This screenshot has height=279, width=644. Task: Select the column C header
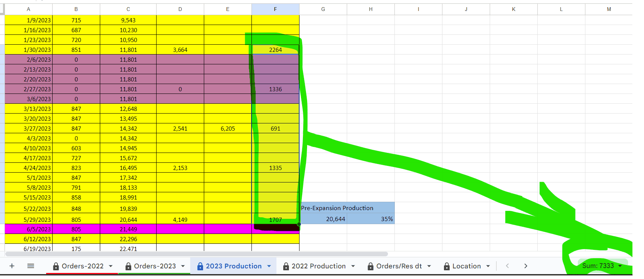(128, 9)
